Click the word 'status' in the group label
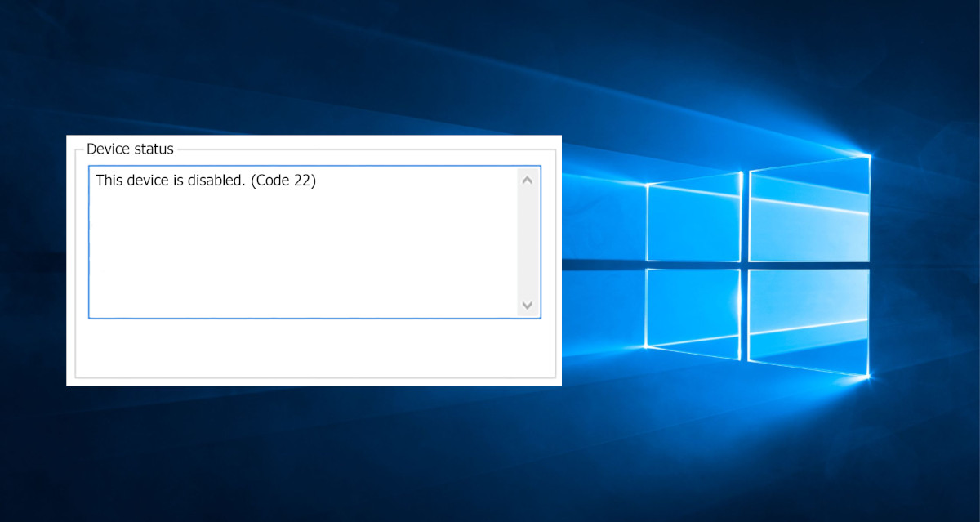The image size is (980, 522). point(155,149)
